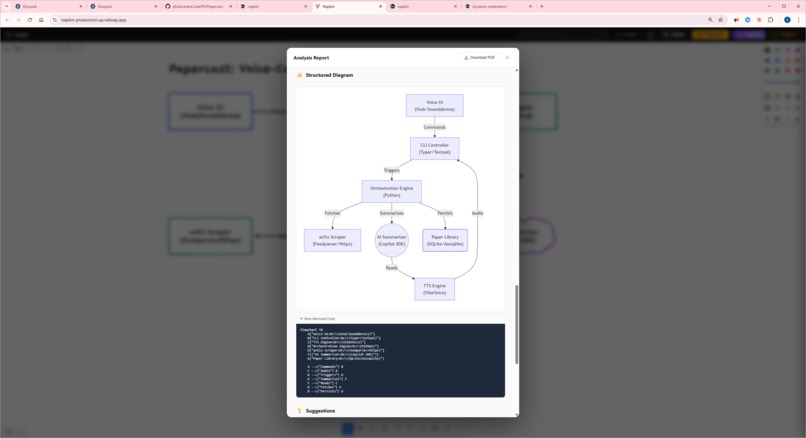The width and height of the screenshot is (806, 438).
Task: Click the 'Persists' edge label
Action: point(445,213)
